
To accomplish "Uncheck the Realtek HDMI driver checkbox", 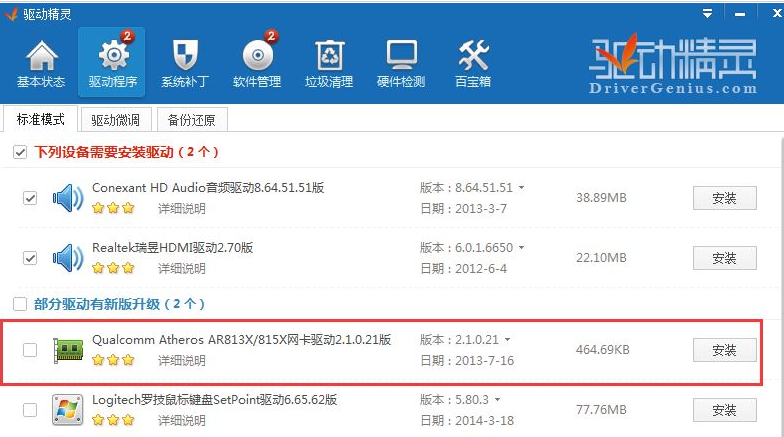I will pos(30,258).
